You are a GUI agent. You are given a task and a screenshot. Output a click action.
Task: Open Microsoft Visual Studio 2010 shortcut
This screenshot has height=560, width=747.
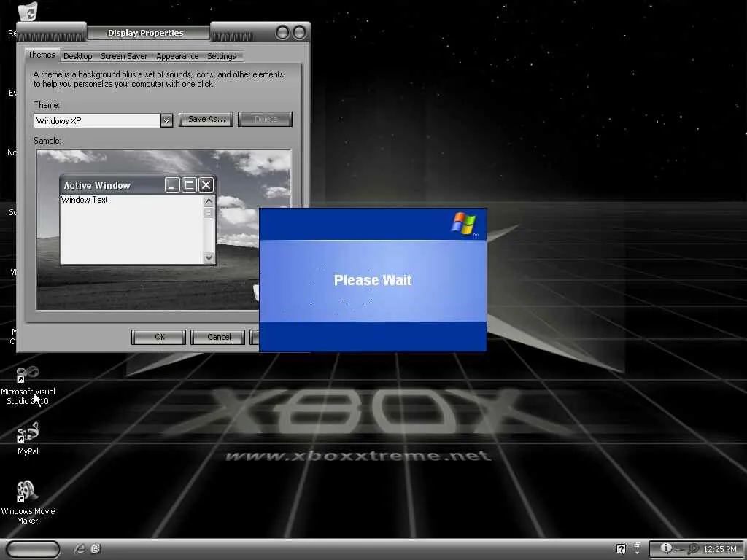(x=28, y=385)
